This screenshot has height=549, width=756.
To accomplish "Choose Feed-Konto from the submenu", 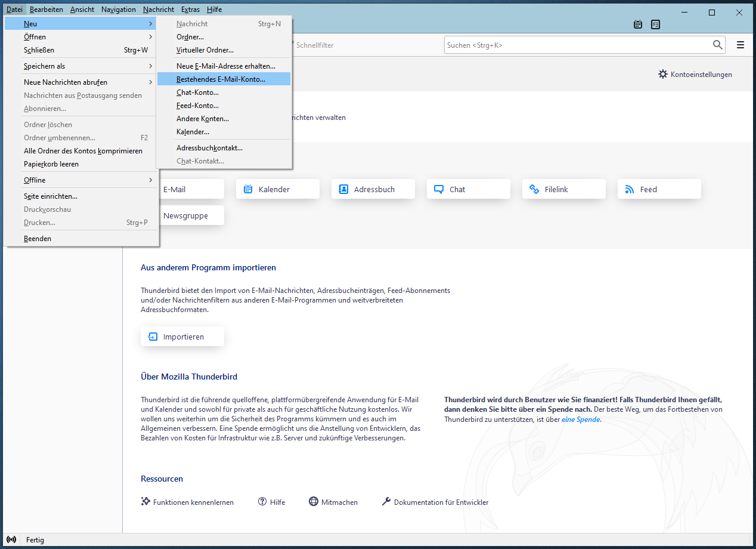I will tap(197, 106).
